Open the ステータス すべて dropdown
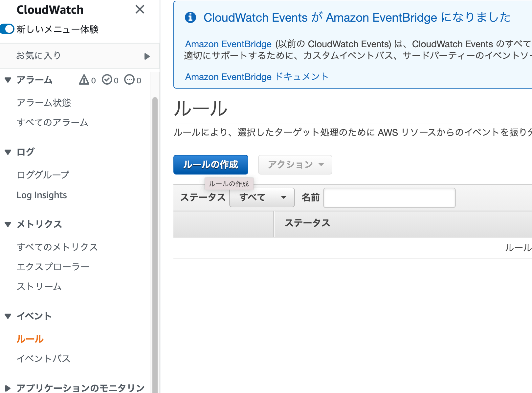 [x=262, y=197]
